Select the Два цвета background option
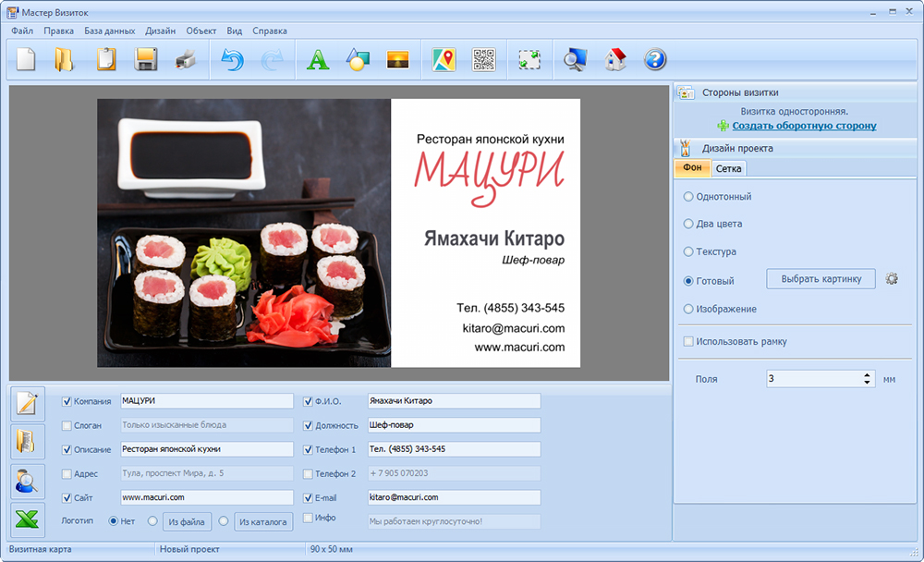Image resolution: width=924 pixels, height=562 pixels. (688, 224)
